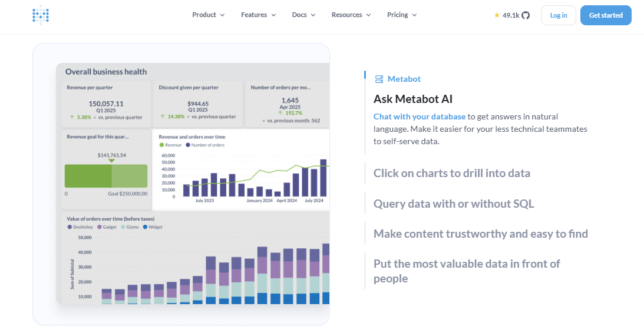Click the $944.65 discount value
Viewport: 644px width, 333px height.
(198, 104)
